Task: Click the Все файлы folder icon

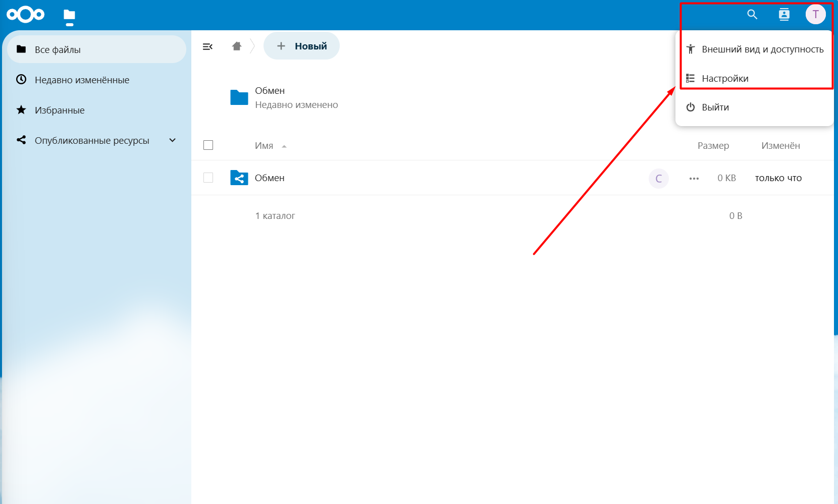Action: pyautogui.click(x=21, y=49)
